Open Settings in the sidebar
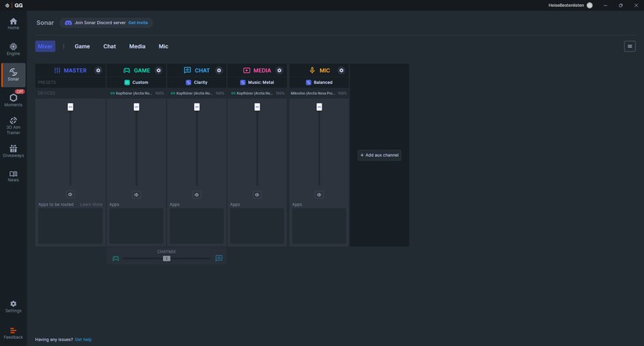Screen dimensions: 644x346 point(13,307)
